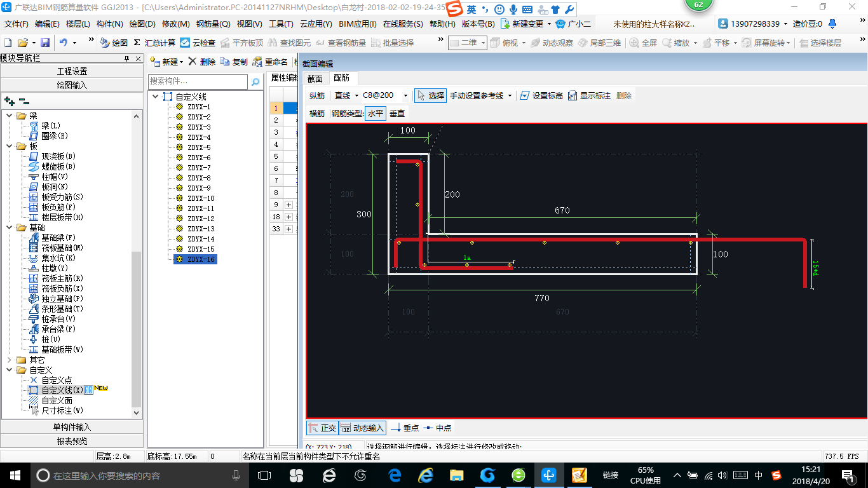Collapse the 自定义线 component tree root

(156, 97)
